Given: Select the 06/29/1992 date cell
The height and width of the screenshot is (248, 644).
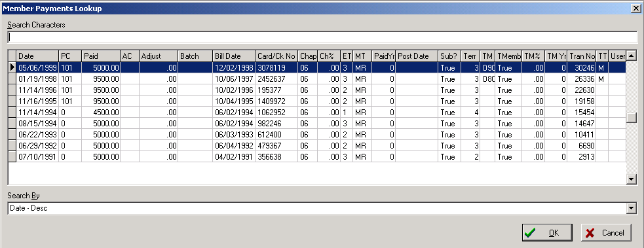Looking at the screenshot, I should tap(37, 145).
